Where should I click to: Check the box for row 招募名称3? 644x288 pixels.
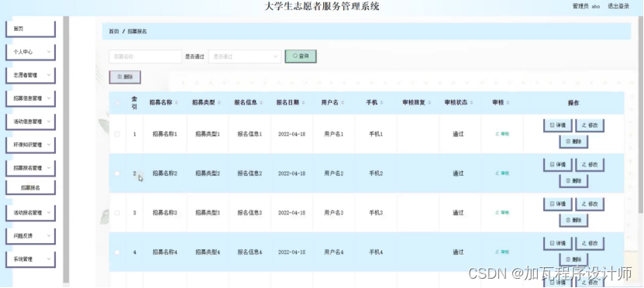pos(118,213)
